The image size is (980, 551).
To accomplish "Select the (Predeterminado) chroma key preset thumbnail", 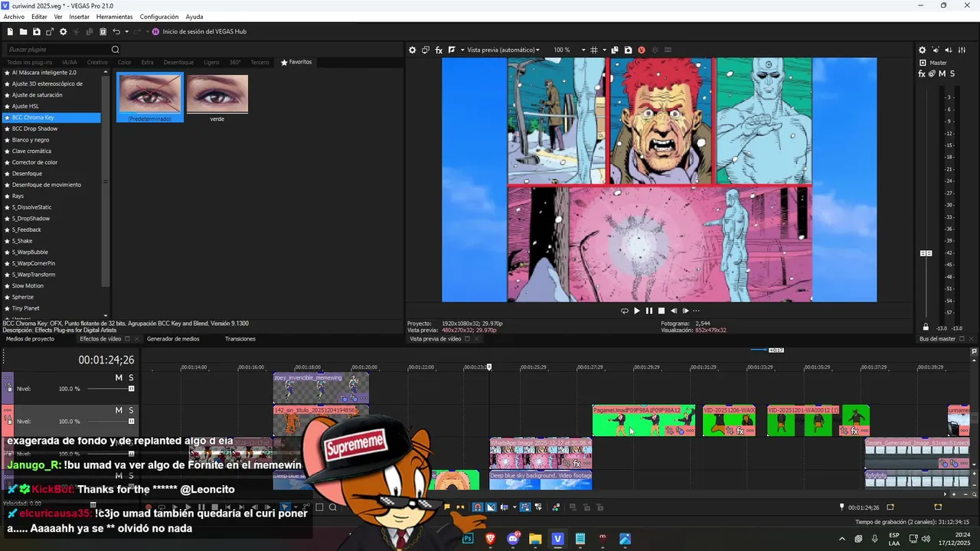I will pos(150,97).
